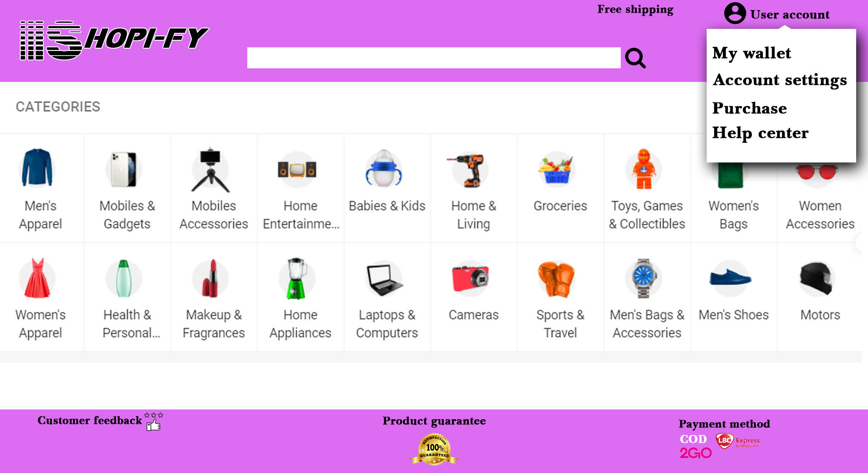Click the 100% guaranteed satisfaction badge
Image resolution: width=868 pixels, height=473 pixels.
(x=434, y=449)
